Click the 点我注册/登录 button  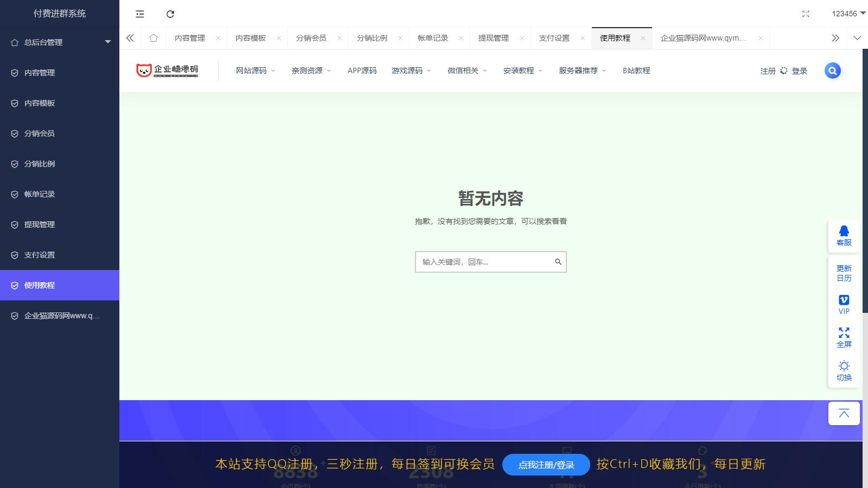click(x=546, y=465)
